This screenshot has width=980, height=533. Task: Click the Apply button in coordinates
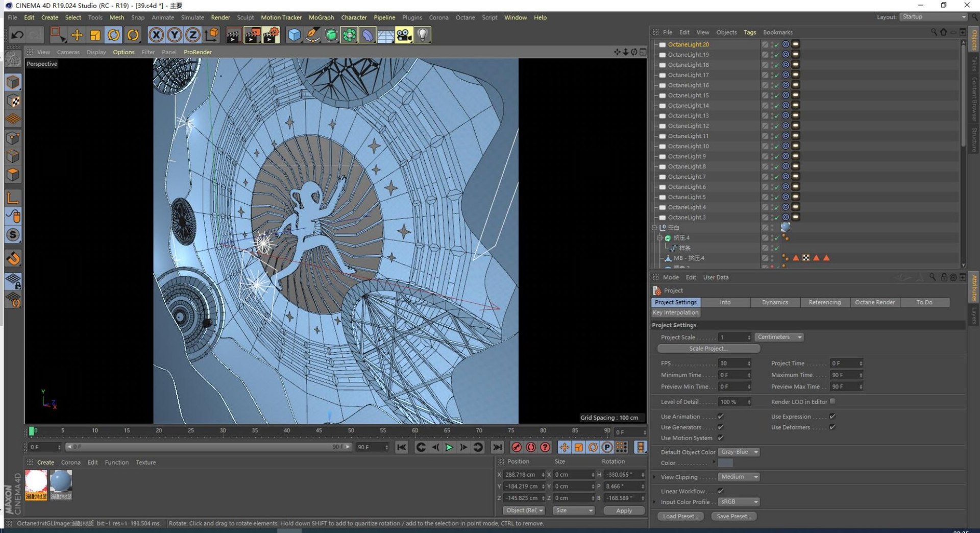click(x=624, y=511)
